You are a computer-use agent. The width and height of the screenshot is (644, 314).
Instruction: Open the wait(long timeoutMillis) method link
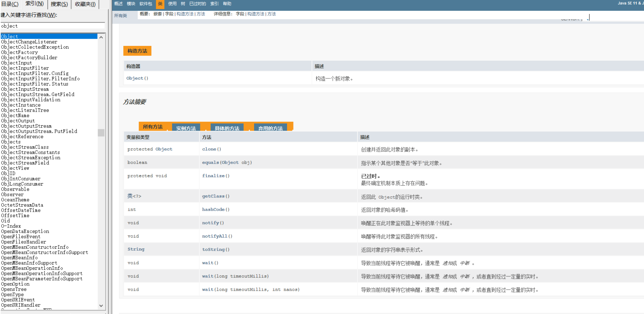point(235,276)
